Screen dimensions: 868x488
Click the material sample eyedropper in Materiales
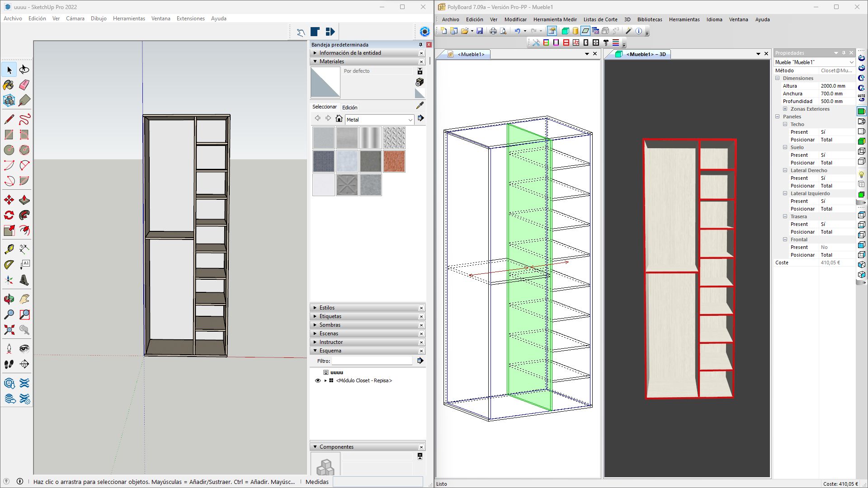click(420, 105)
